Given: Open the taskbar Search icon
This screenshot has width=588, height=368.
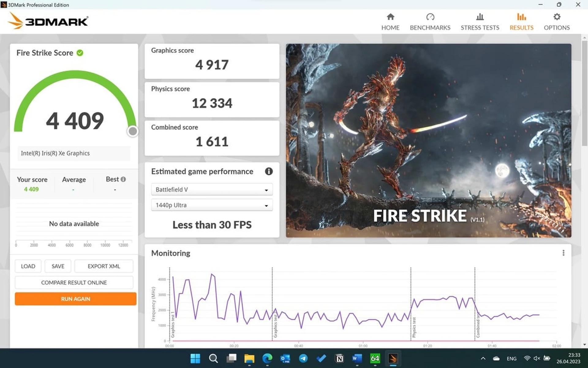Looking at the screenshot, I should pos(213,358).
